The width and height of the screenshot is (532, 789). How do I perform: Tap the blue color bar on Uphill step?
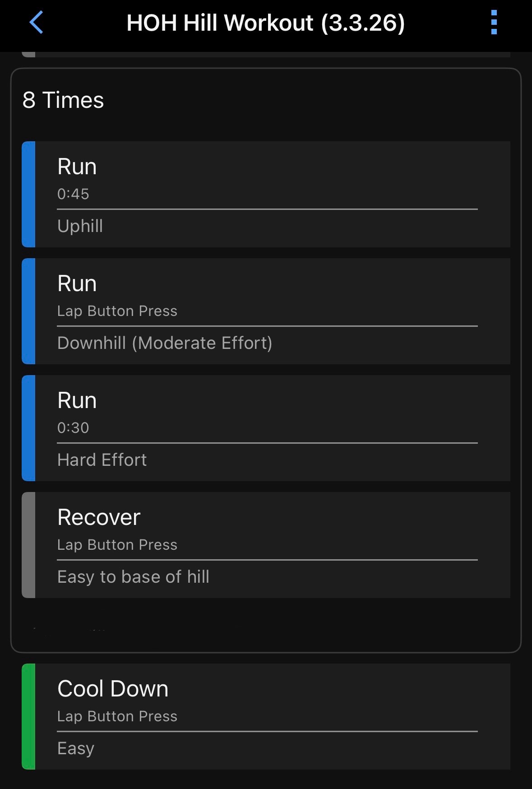point(28,194)
